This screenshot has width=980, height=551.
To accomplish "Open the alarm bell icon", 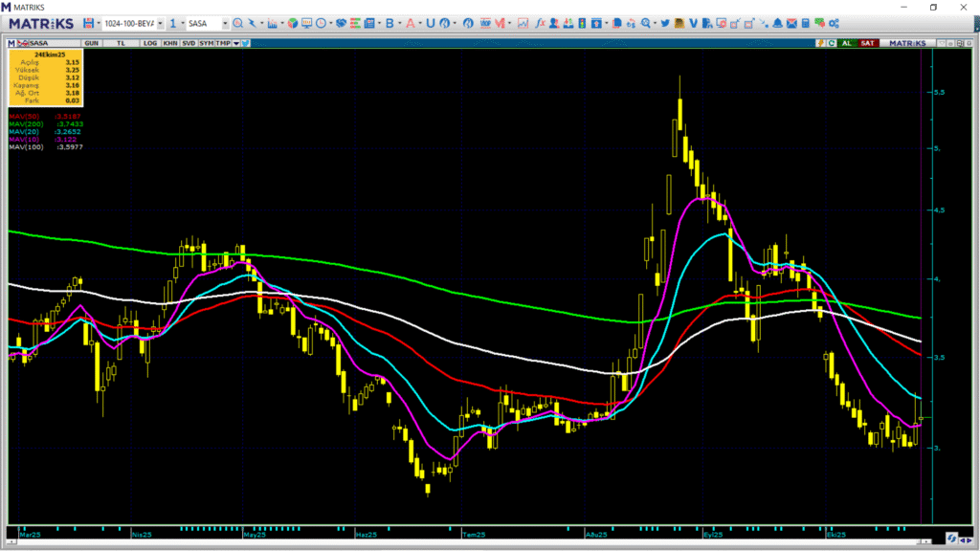I will (777, 23).
